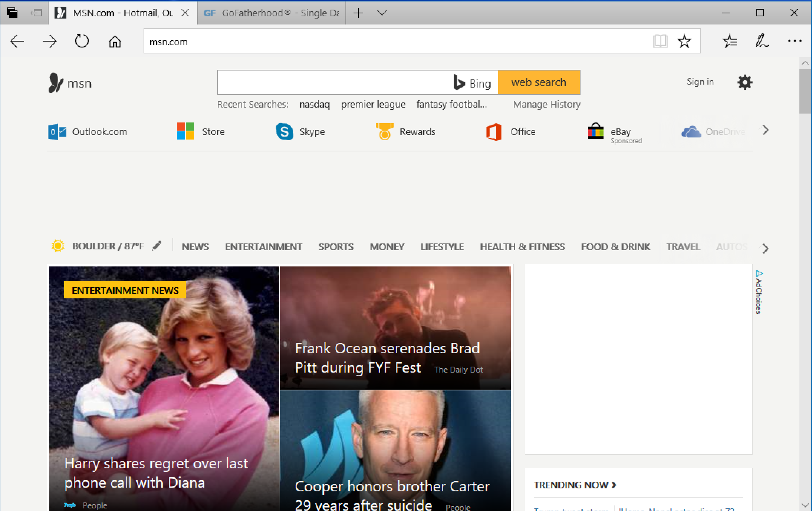The width and height of the screenshot is (812, 511).
Task: Open the MONEY category
Action: [387, 247]
